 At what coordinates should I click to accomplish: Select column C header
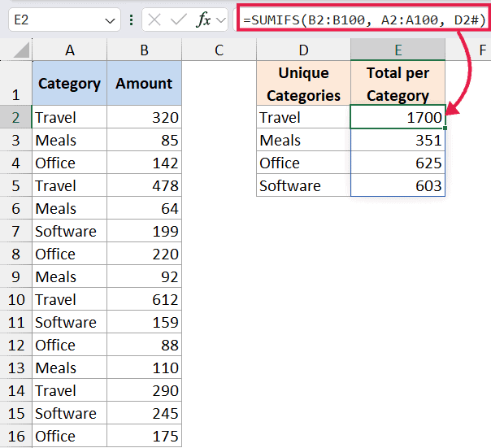219,50
